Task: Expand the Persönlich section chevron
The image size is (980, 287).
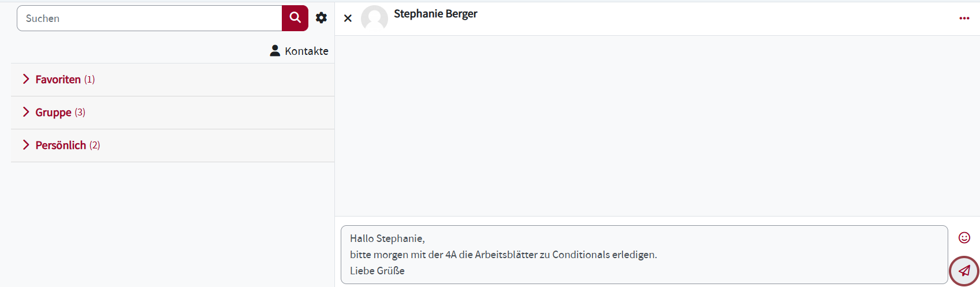Action: pos(26,145)
